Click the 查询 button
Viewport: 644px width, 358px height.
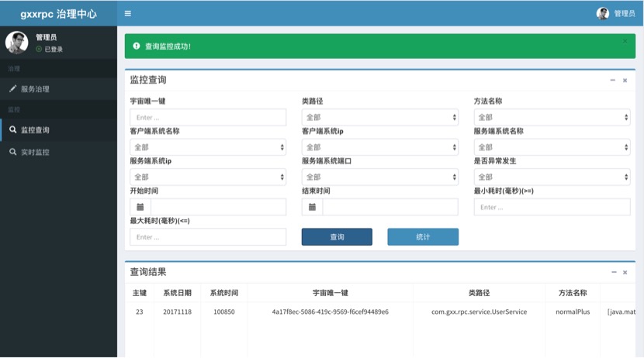[x=337, y=237]
